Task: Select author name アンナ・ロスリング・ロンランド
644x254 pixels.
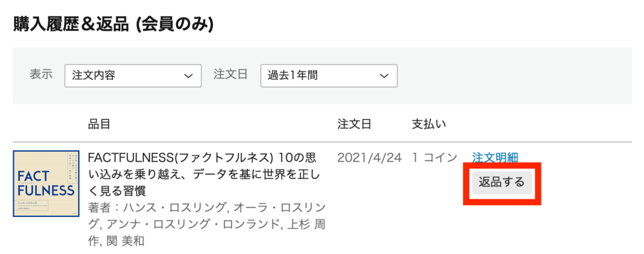Action: pyautogui.click(x=194, y=224)
